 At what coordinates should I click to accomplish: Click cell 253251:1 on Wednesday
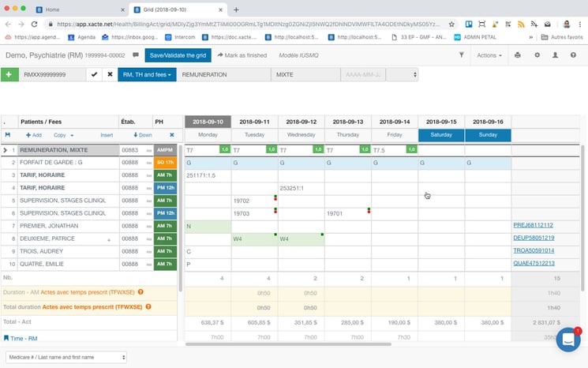301,188
